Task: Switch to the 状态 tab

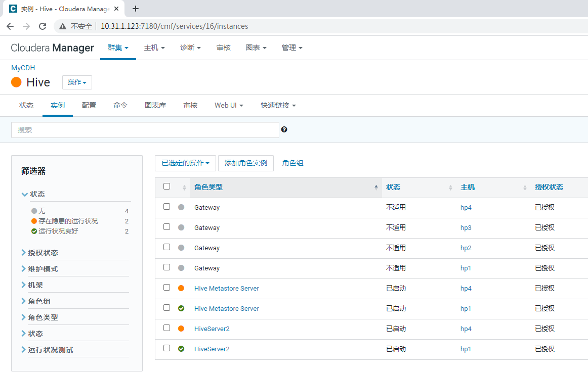Action: pyautogui.click(x=26, y=105)
